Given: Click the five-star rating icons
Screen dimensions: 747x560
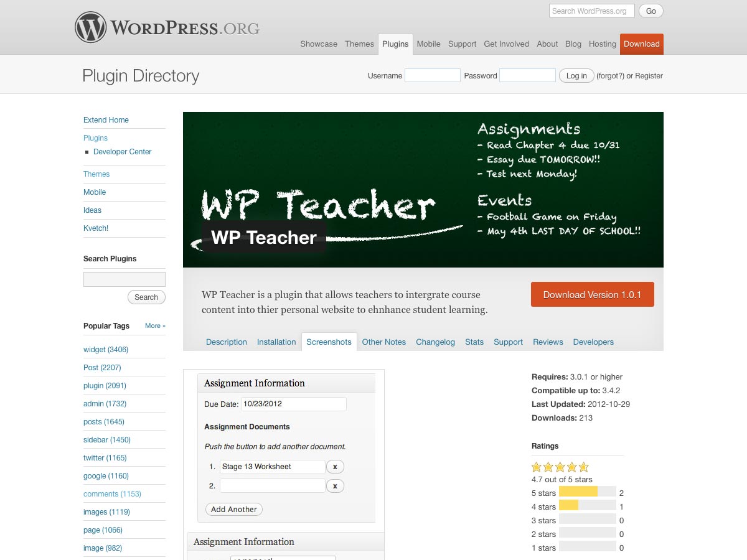Looking at the screenshot, I should pos(560,467).
